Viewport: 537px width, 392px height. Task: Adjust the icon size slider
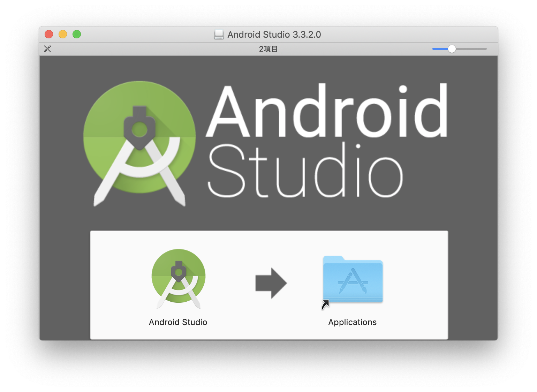coord(459,49)
